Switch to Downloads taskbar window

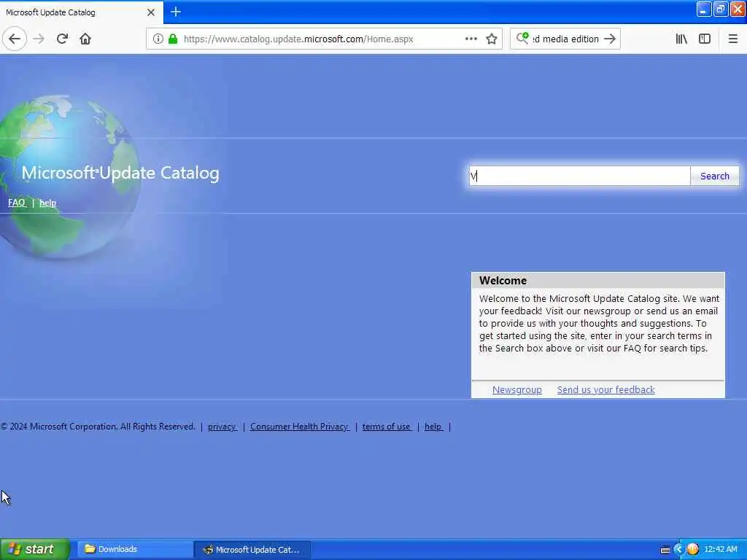(x=135, y=550)
